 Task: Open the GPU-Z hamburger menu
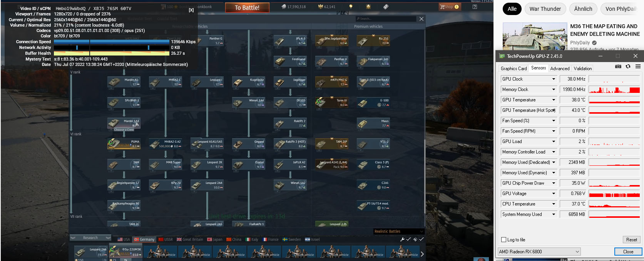[638, 66]
